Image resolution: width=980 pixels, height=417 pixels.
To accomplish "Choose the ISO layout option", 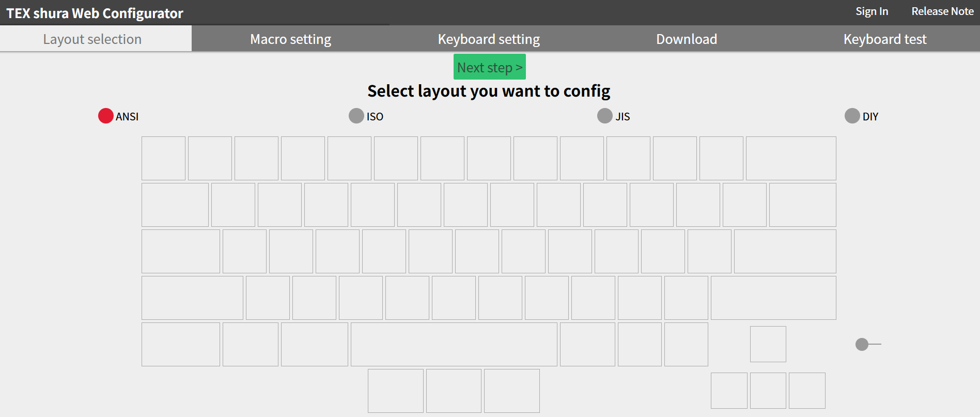I will coord(356,116).
